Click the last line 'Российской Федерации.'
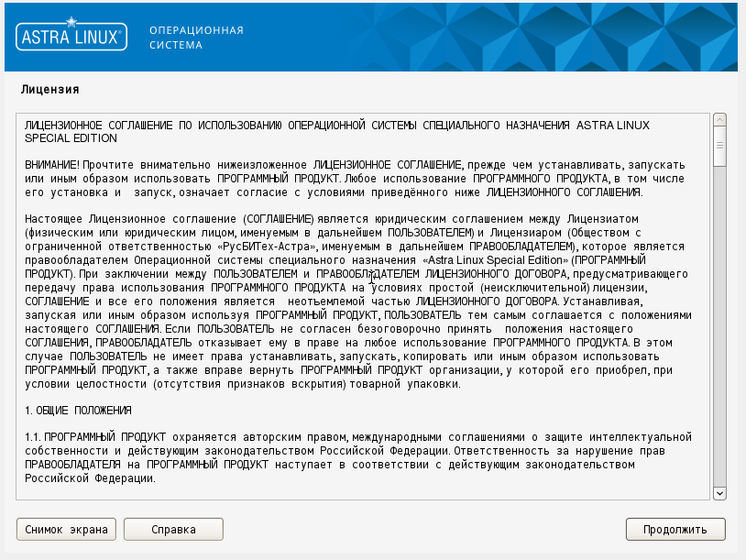This screenshot has width=746, height=560. click(x=91, y=478)
